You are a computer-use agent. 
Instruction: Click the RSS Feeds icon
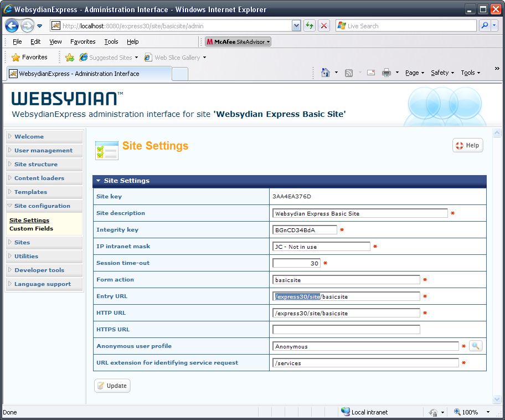(x=349, y=73)
